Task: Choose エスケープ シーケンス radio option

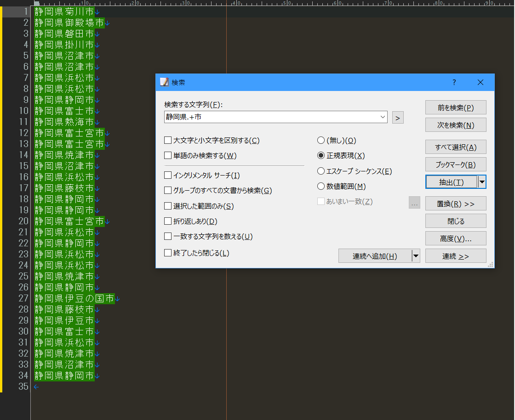Action: (321, 171)
